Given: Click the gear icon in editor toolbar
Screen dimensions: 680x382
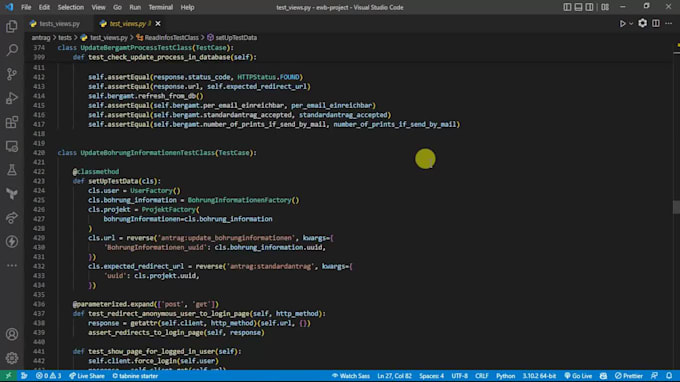Looking at the screenshot, I should click(x=643, y=23).
